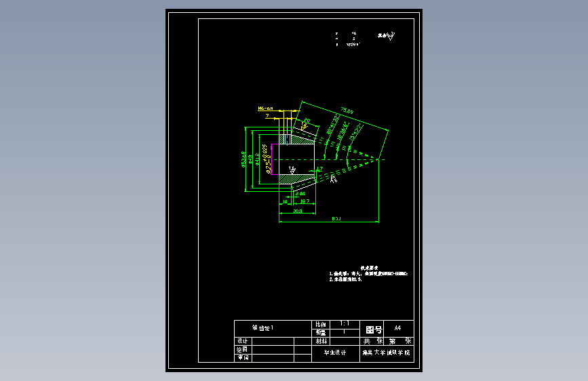Select the "设计" row label
Screen dimensions: 588x381
[x=243, y=341]
